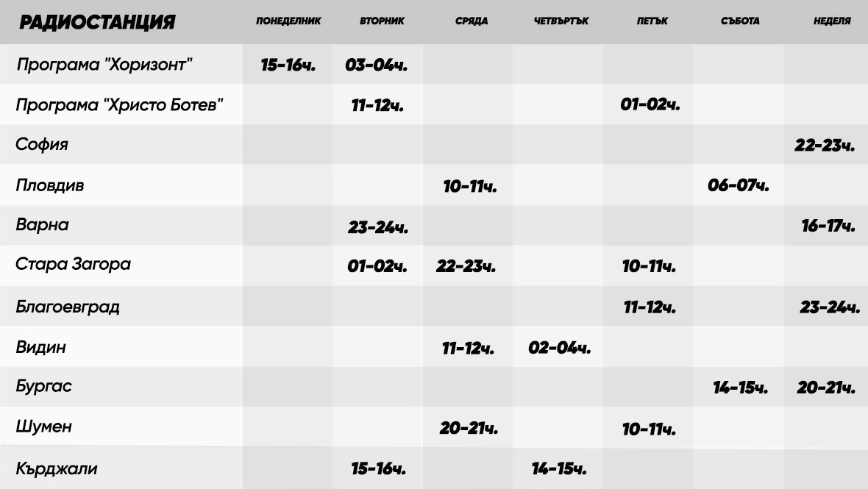Image resolution: width=868 pixels, height=489 pixels.
Task: Select Благоевград Friday slot 11-12ч.
Action: (x=650, y=307)
